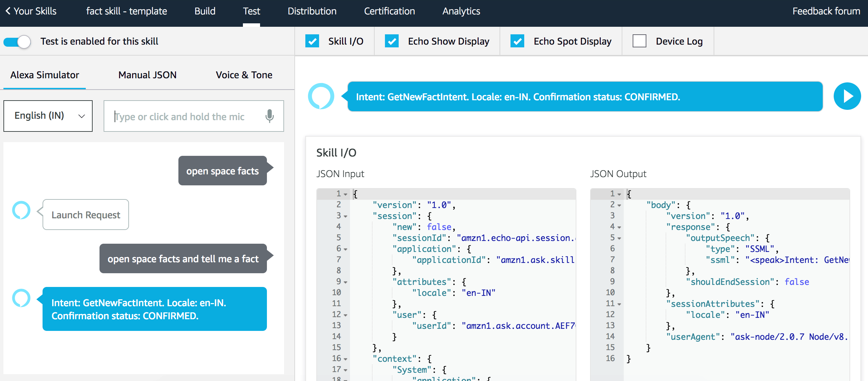Open the English (IN) locale dropdown
This screenshot has width=868, height=381.
click(x=48, y=116)
